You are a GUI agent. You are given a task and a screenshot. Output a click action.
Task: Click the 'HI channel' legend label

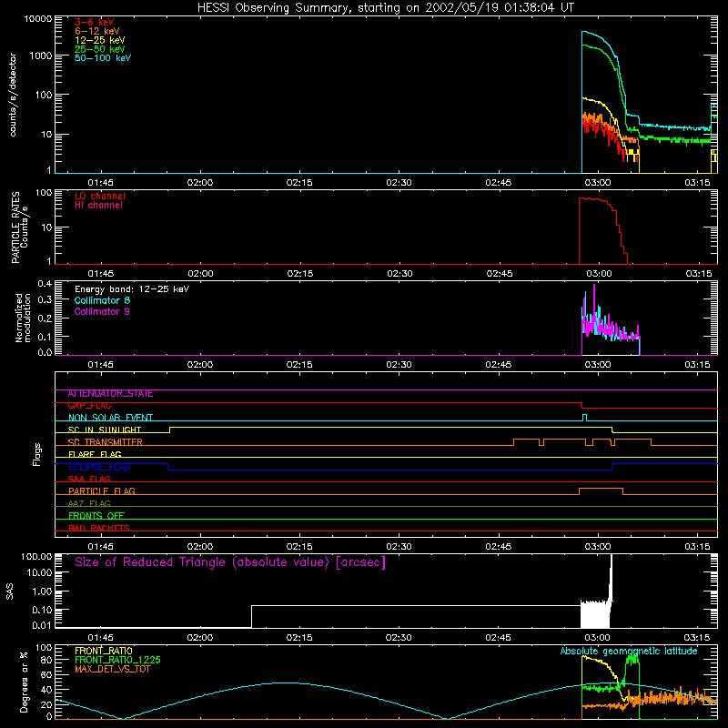[x=98, y=206]
